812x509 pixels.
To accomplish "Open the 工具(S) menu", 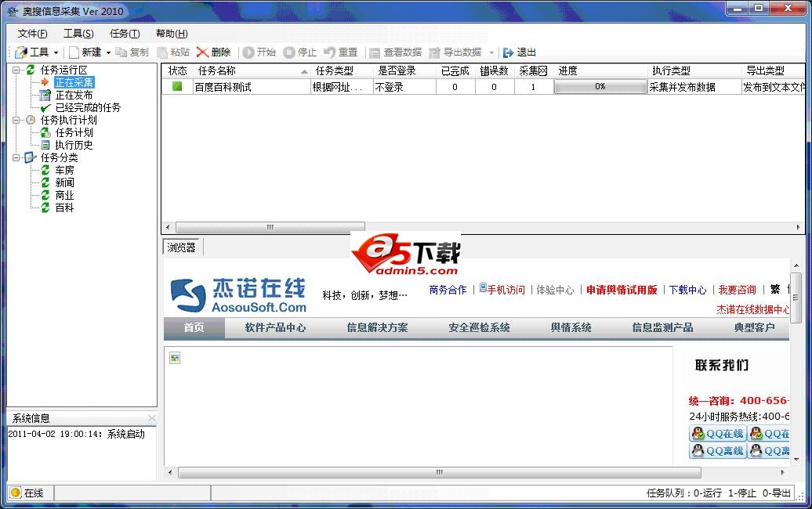I will (78, 34).
